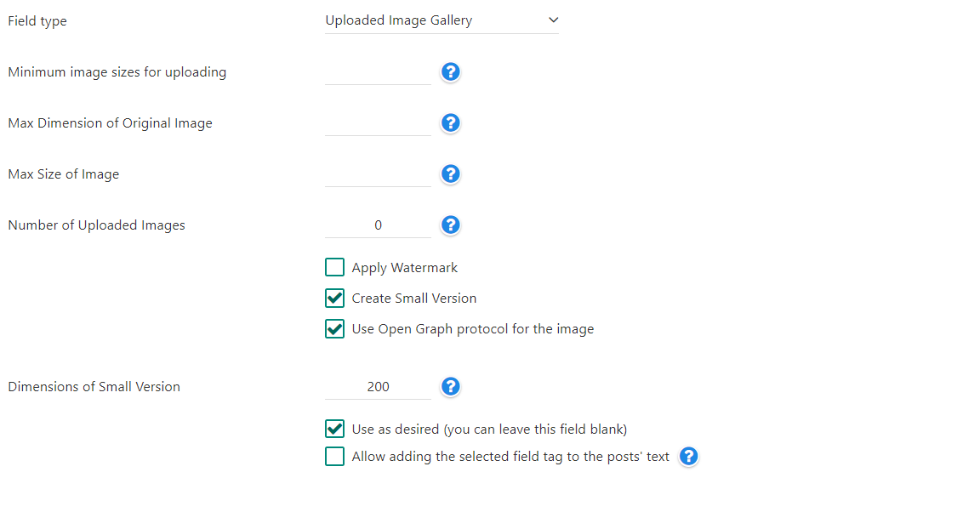Focus the Dimensions of Small Version field
The width and height of the screenshot is (980, 512).
click(x=378, y=387)
